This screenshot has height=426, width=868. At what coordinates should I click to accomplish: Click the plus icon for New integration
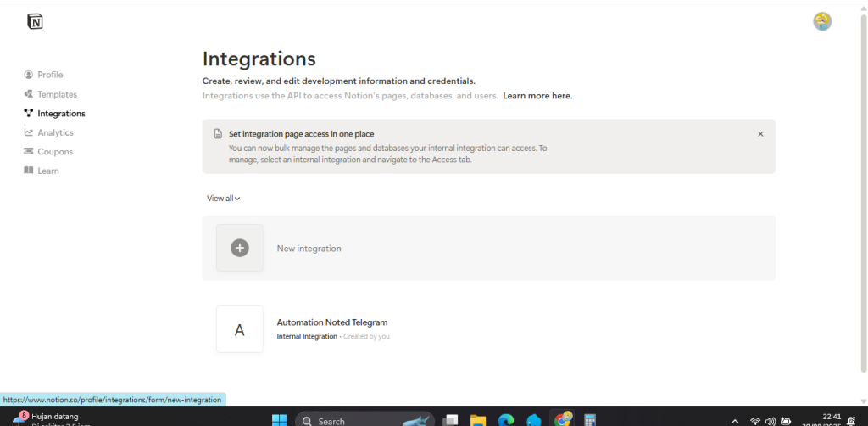240,248
